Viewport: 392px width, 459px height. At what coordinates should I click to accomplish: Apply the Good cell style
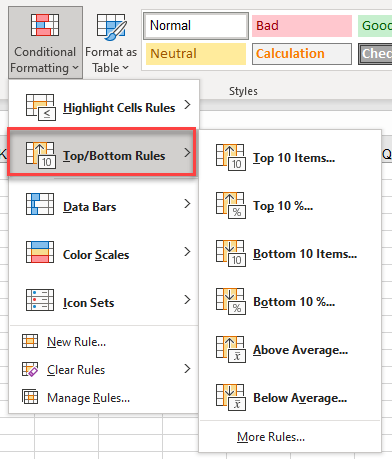click(x=375, y=26)
